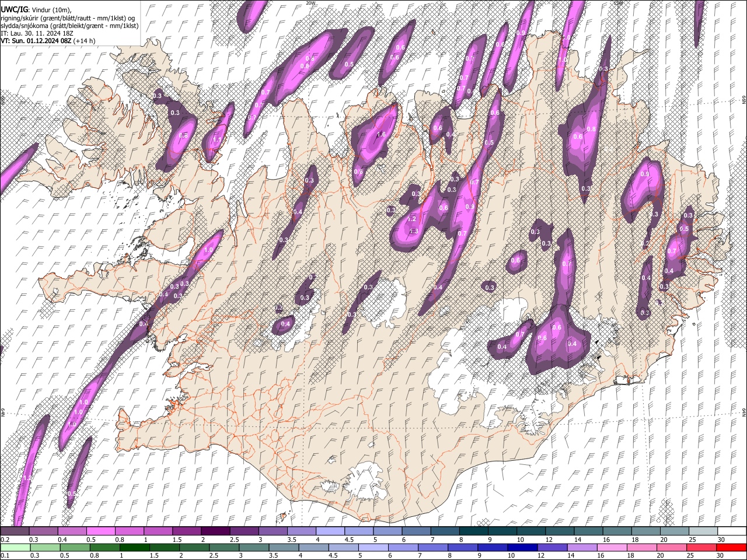Click the darkest green 1–1.5 swatch in lower legend
The image size is (747, 560).
134,548
